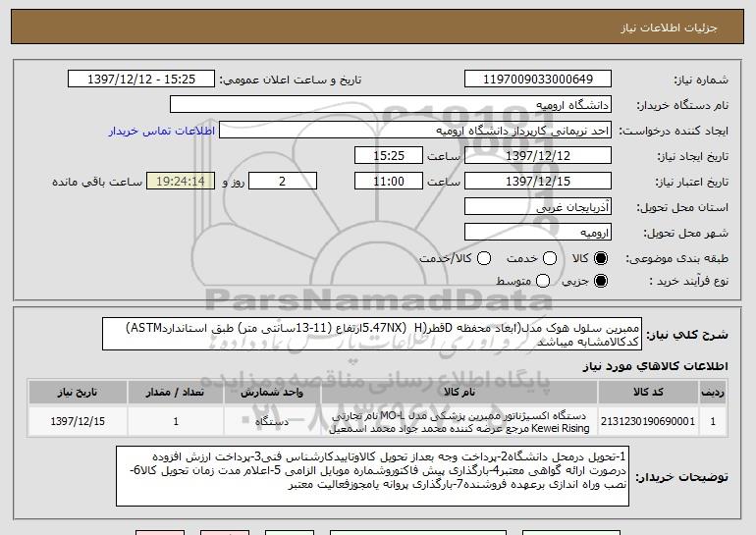This screenshot has width=756, height=535.
Task: Click the buyer notes text area
Action: (x=372, y=476)
